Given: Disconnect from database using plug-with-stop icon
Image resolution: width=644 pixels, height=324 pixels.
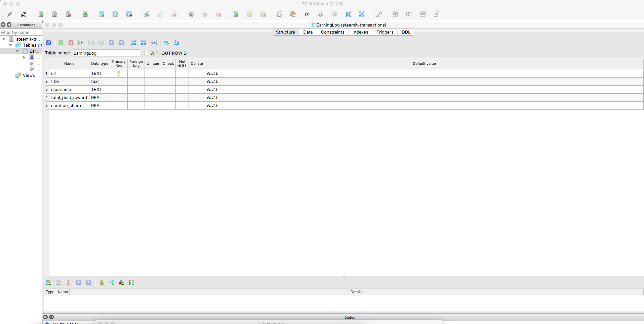Looking at the screenshot, I should [24, 14].
